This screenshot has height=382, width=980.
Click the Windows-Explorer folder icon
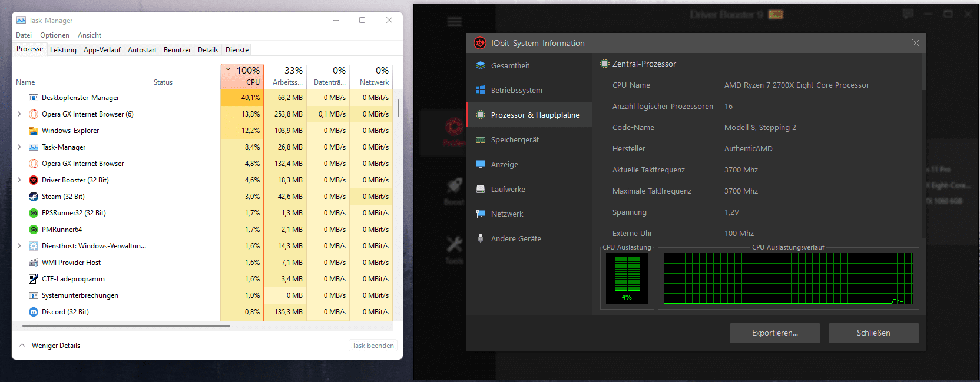tap(34, 131)
